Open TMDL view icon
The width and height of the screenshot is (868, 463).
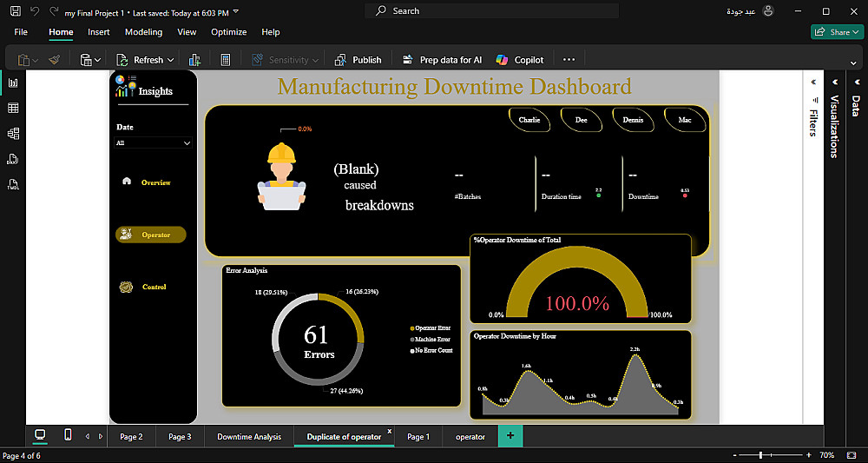click(x=13, y=184)
